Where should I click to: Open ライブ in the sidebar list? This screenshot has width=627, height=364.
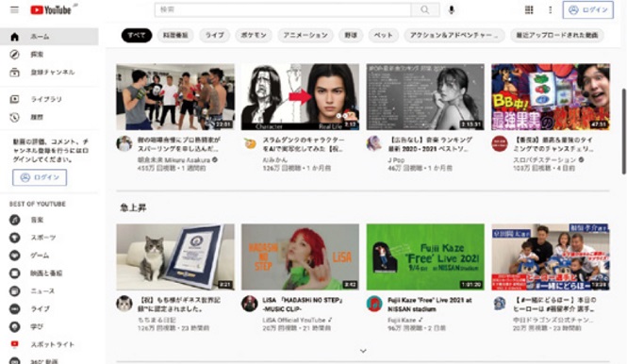click(49, 308)
